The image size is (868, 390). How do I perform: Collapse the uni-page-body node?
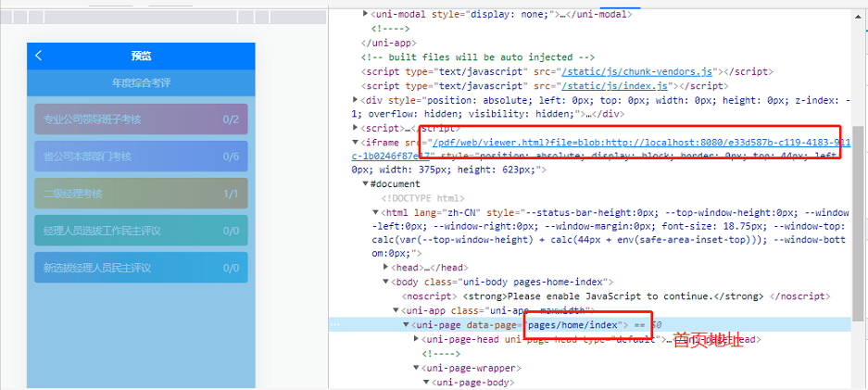[426, 383]
